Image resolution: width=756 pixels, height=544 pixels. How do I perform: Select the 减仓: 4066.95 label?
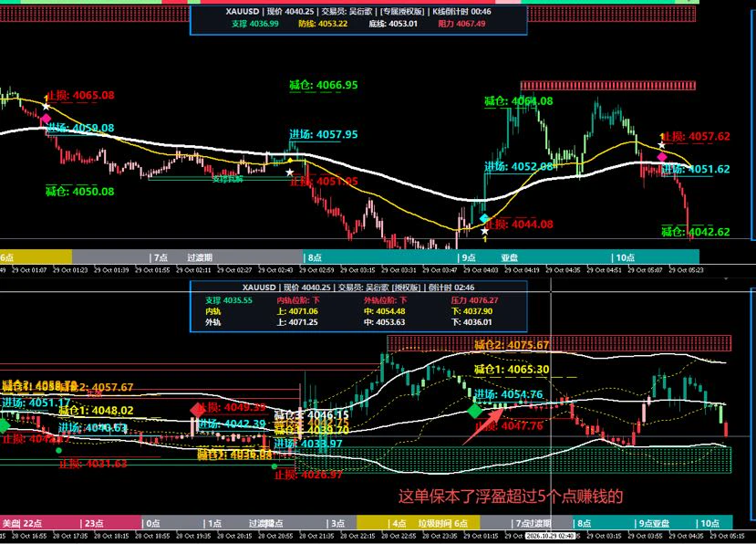(x=324, y=86)
